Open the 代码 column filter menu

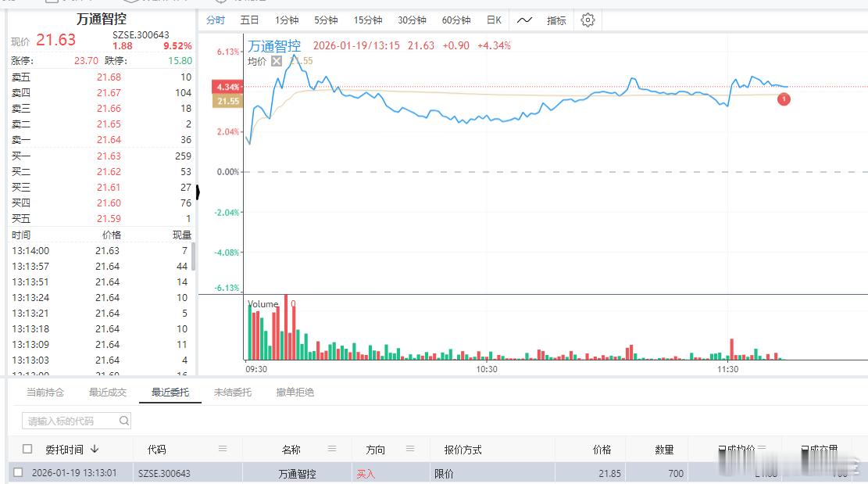click(x=223, y=449)
